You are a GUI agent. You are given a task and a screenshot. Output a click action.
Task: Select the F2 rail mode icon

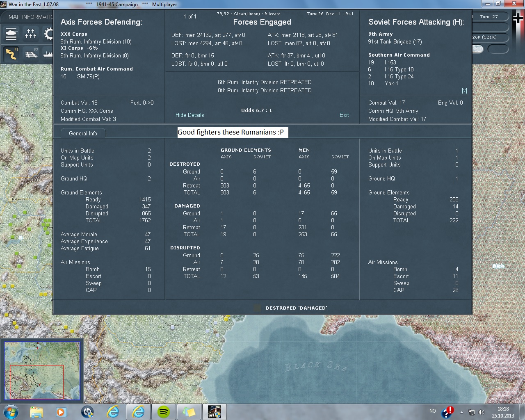point(31,54)
